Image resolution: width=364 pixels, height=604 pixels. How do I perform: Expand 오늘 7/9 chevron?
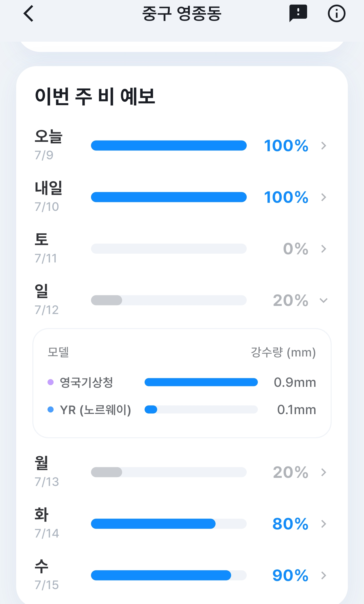point(324,146)
